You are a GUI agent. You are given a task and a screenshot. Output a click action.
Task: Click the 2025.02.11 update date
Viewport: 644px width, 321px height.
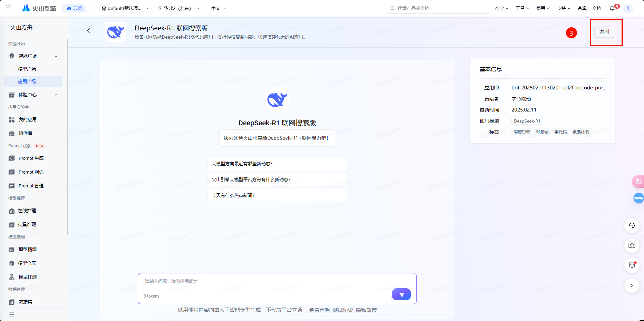524,110
